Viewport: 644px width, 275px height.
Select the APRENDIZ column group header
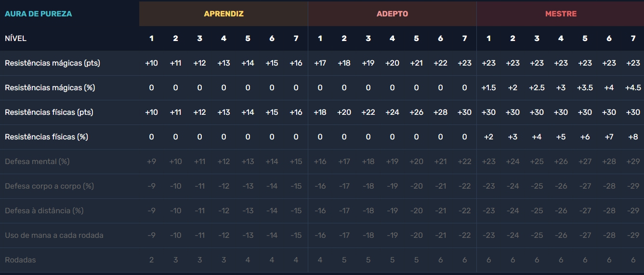click(x=223, y=14)
